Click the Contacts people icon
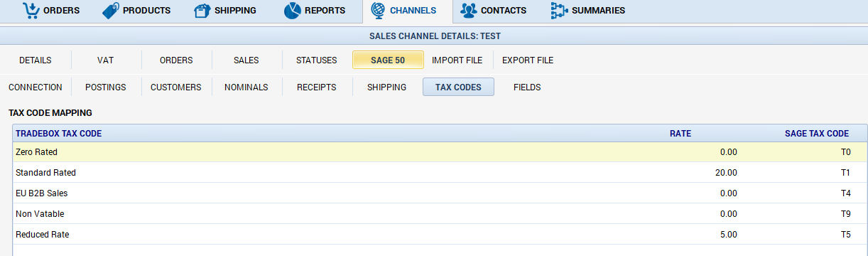Screen dimensions: 868x256 click(468, 11)
